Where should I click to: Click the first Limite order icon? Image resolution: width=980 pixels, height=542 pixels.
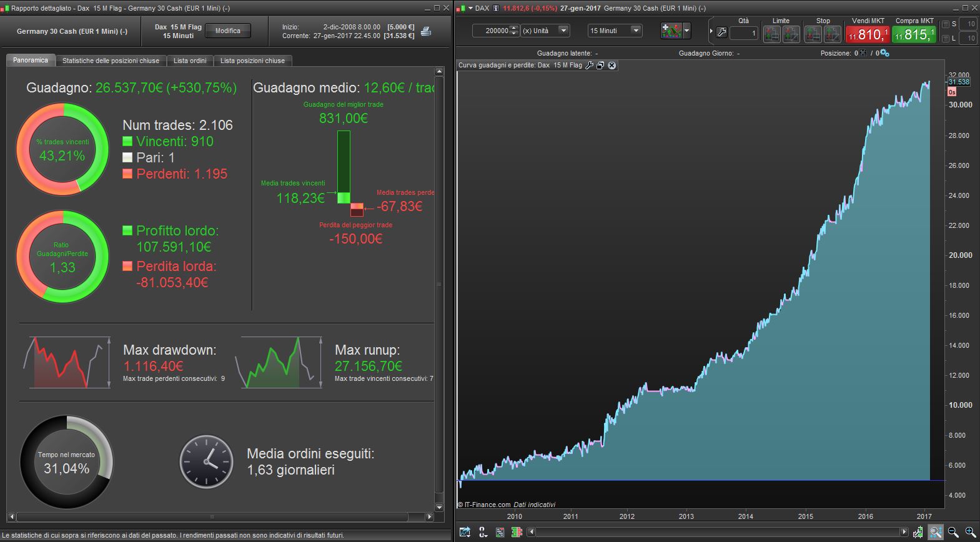click(772, 34)
